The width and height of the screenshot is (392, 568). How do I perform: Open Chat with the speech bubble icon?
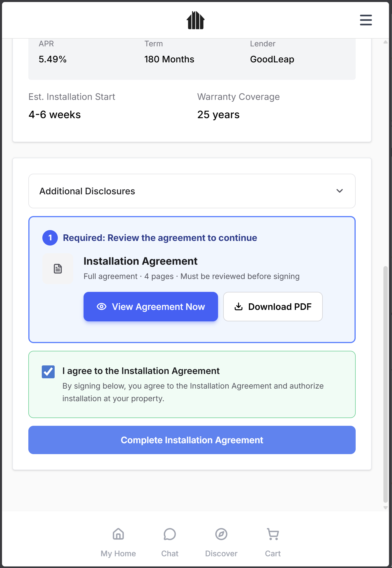170,534
